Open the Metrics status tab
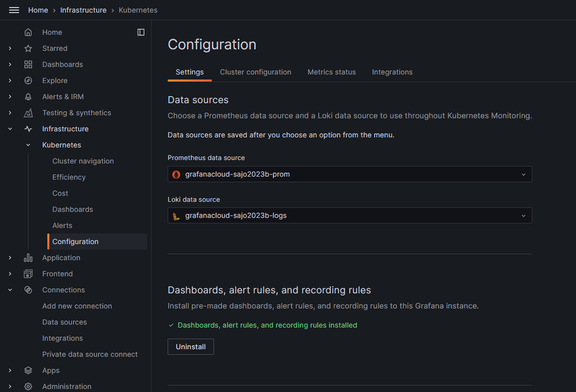 (331, 72)
